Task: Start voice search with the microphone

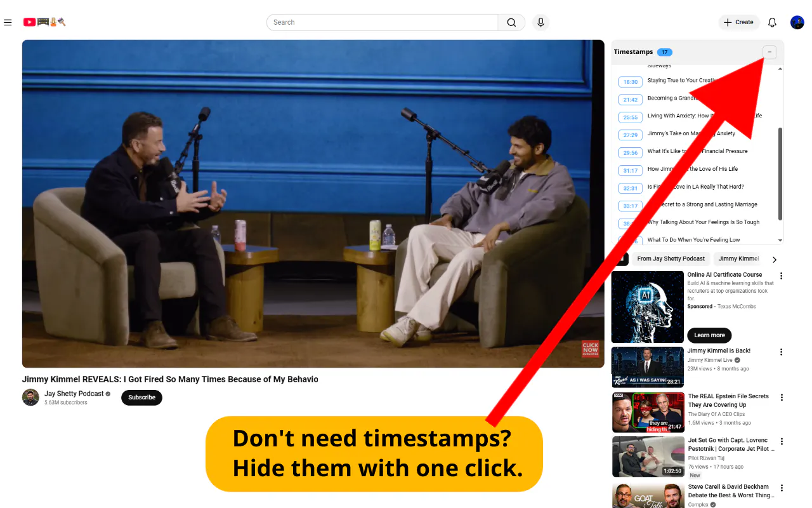Action: tap(540, 22)
